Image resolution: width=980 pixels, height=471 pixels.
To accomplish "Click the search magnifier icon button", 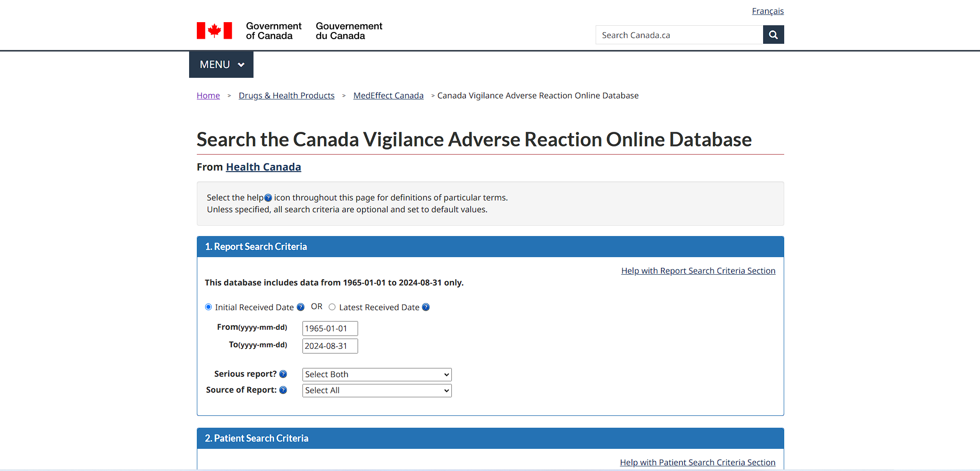I will pyautogui.click(x=773, y=35).
